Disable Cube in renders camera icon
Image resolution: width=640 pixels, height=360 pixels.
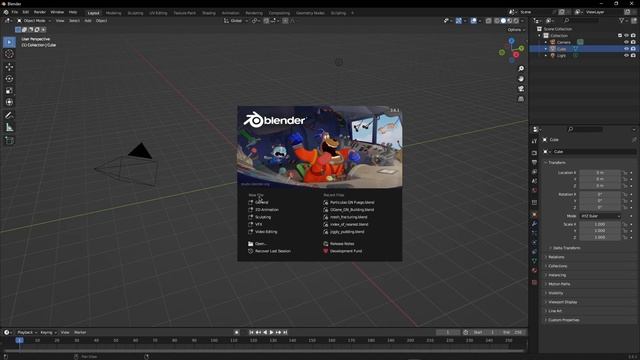click(633, 49)
